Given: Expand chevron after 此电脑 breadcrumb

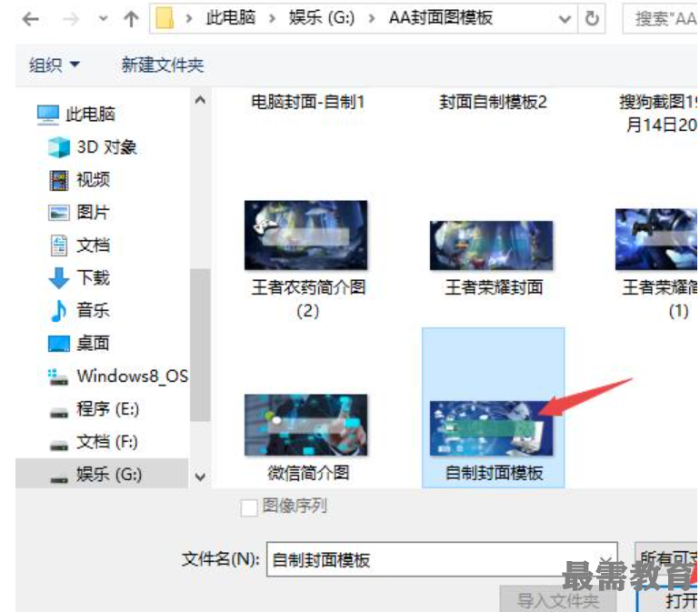Looking at the screenshot, I should [272, 19].
